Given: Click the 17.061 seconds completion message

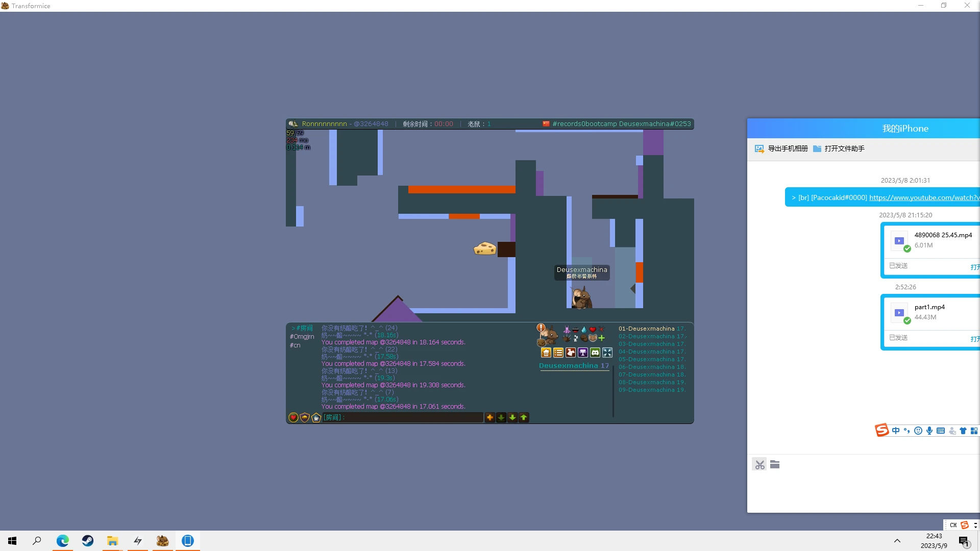Looking at the screenshot, I should [394, 407].
